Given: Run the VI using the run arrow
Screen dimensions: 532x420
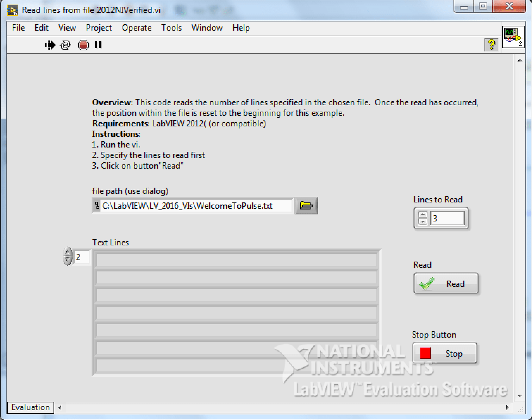Looking at the screenshot, I should tap(50, 45).
